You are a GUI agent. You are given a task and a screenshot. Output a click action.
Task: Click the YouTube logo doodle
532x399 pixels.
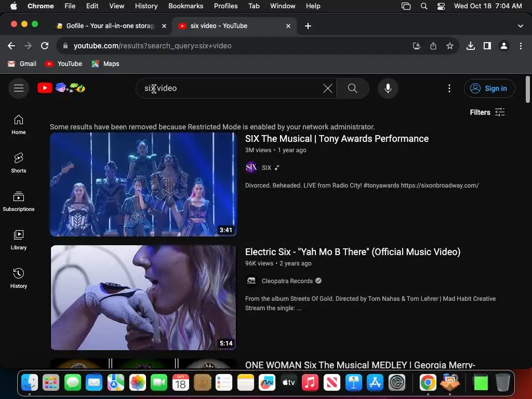point(61,88)
